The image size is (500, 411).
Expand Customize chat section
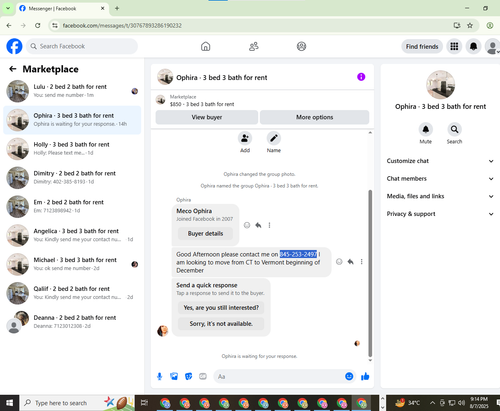click(x=440, y=161)
